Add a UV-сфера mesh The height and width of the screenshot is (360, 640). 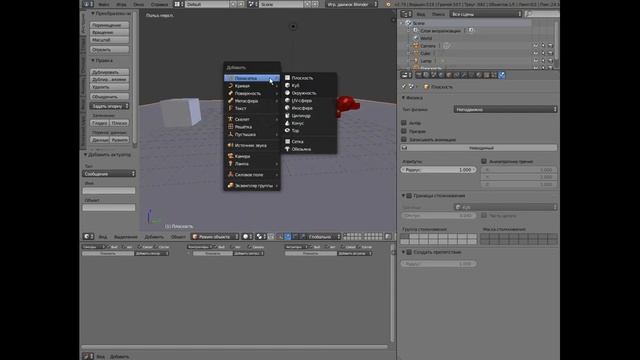click(x=310, y=100)
